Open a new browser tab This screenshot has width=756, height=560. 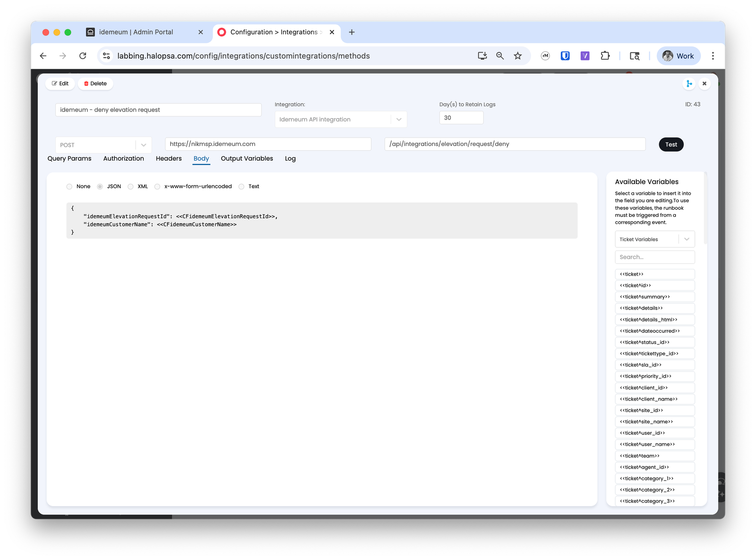click(352, 32)
